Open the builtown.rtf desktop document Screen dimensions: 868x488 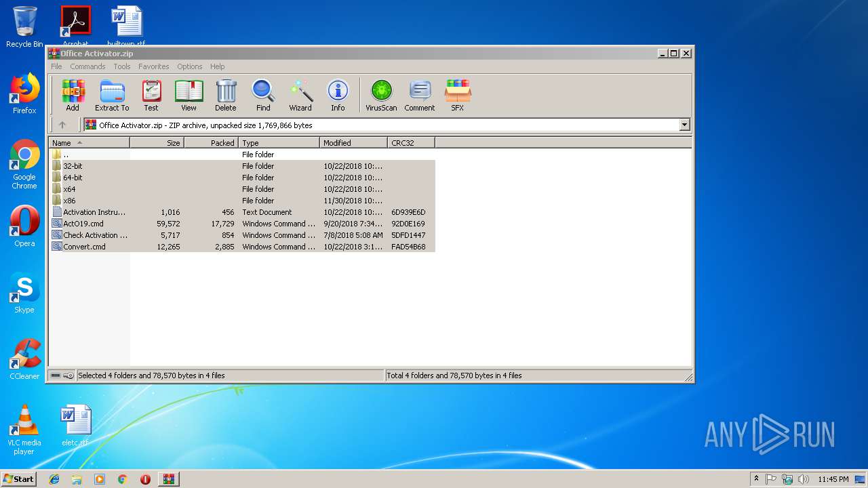(126, 26)
